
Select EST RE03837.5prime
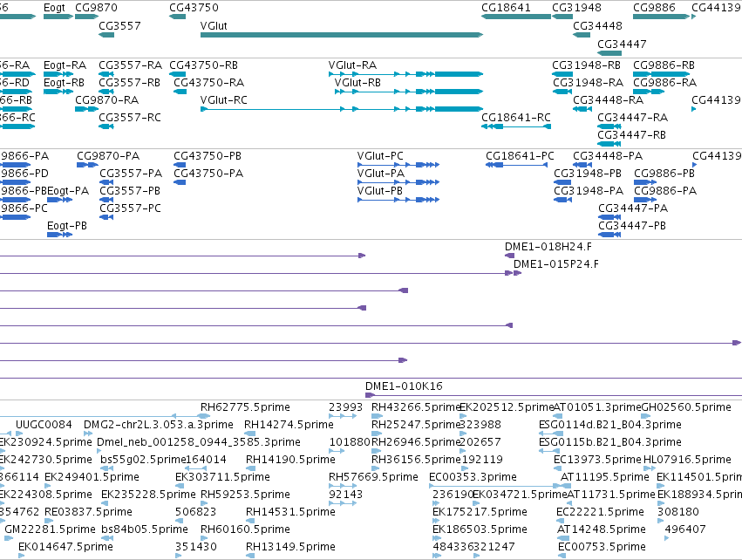coord(48,521)
